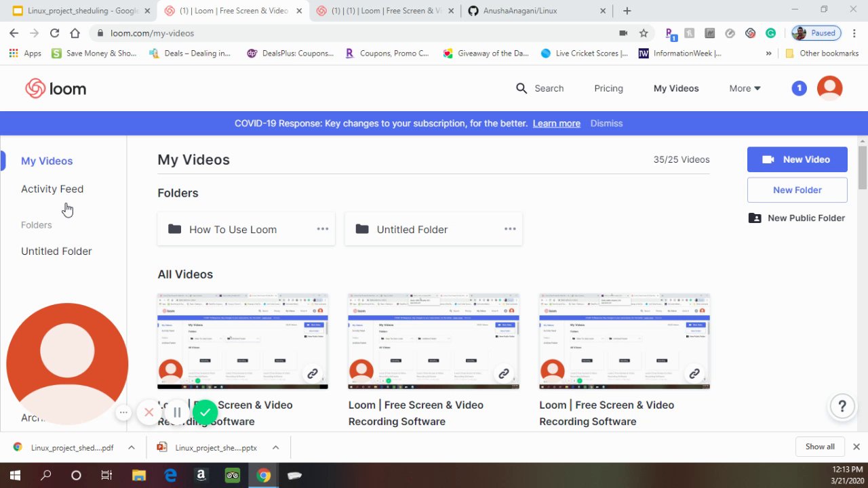
Task: Open the Loom extension icon in toolbar
Action: pos(750,33)
